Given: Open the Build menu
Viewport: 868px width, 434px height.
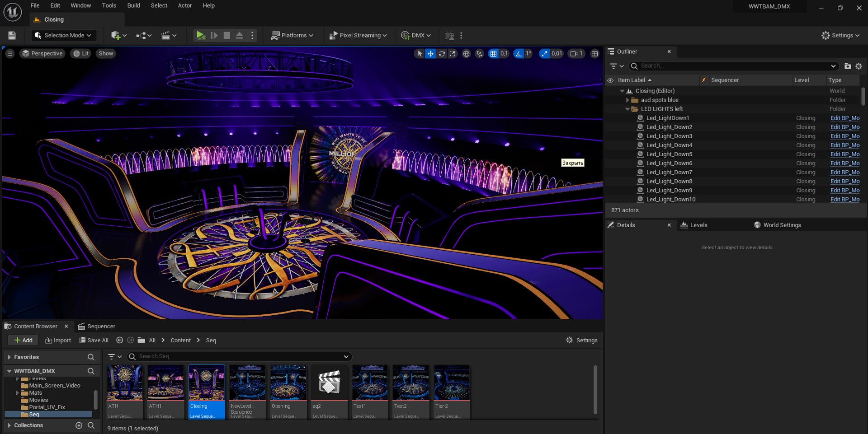Looking at the screenshot, I should pyautogui.click(x=133, y=5).
